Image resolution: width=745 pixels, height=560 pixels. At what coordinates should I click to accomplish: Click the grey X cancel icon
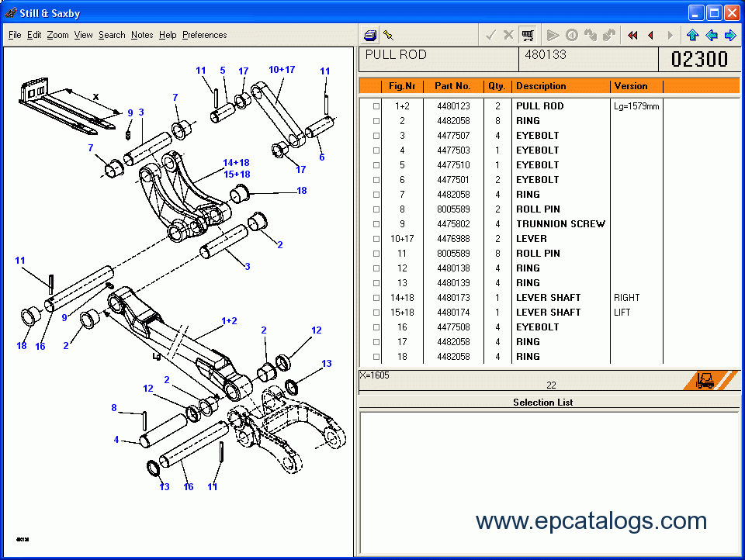pyautogui.click(x=508, y=35)
